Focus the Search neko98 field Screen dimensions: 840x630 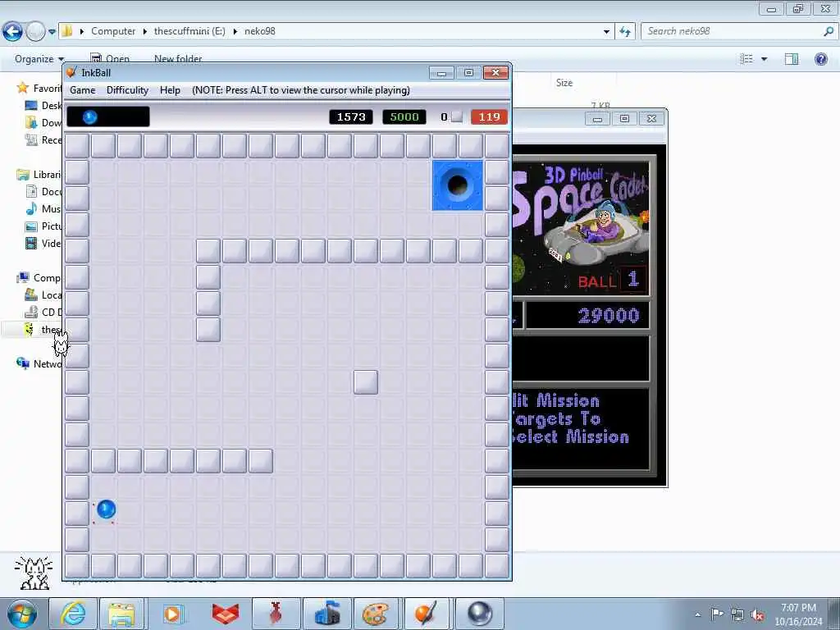coord(732,31)
